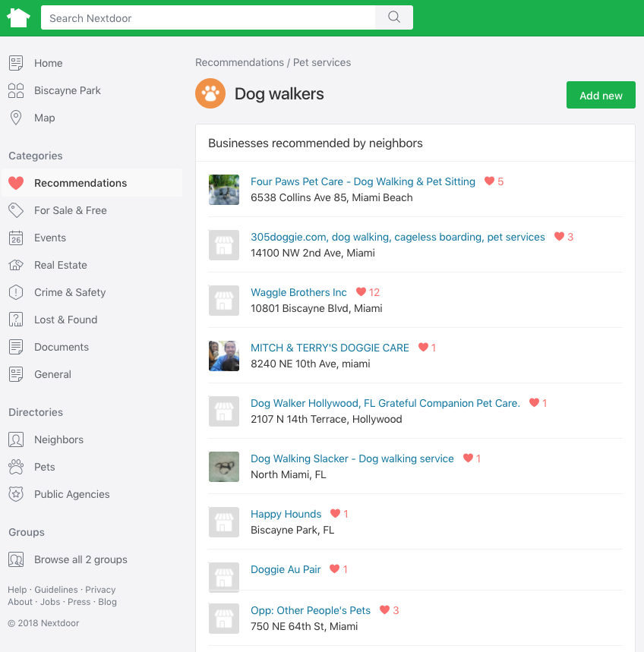The height and width of the screenshot is (652, 644).
Task: Click the heart icon beside Four Paws Pet Care
Action: coord(489,181)
